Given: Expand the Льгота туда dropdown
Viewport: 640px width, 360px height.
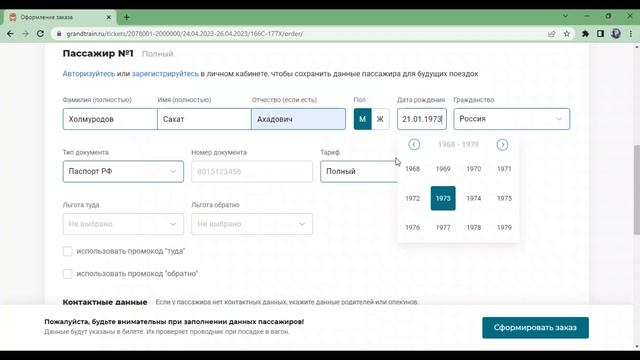Looking at the screenshot, I should (x=123, y=224).
